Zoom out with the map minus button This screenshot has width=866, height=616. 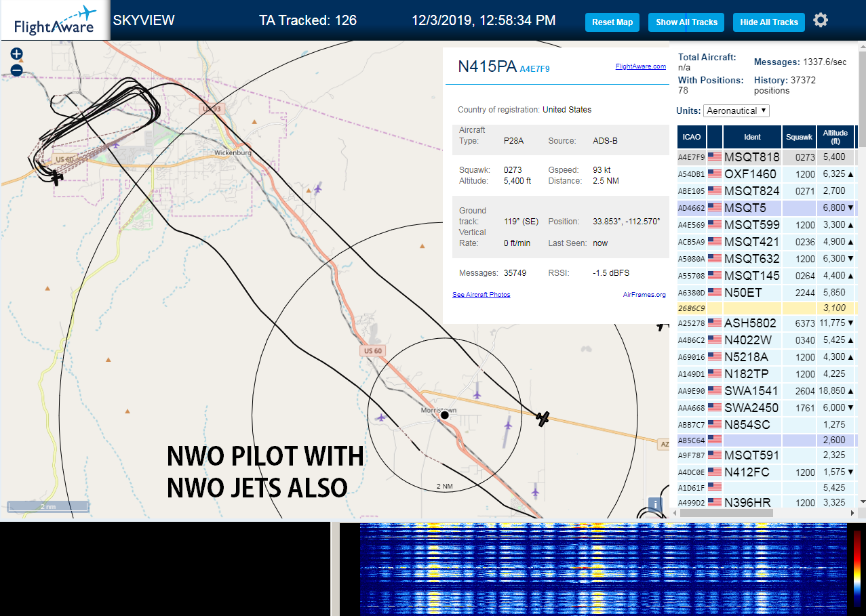tap(17, 70)
